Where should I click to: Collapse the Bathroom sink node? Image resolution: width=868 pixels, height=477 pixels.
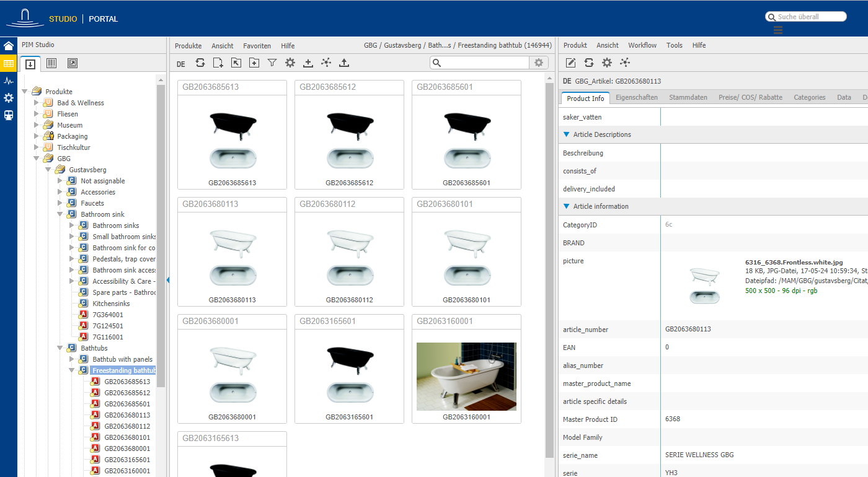(60, 214)
